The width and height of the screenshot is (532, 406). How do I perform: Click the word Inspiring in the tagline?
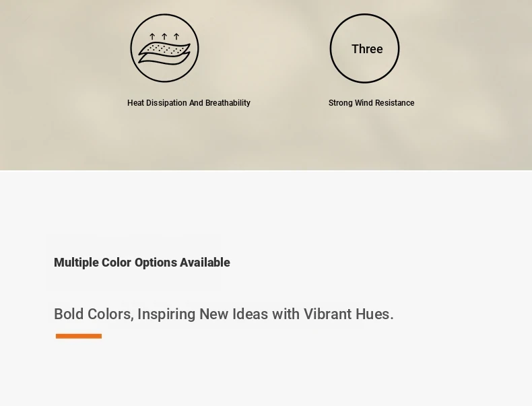tap(166, 314)
